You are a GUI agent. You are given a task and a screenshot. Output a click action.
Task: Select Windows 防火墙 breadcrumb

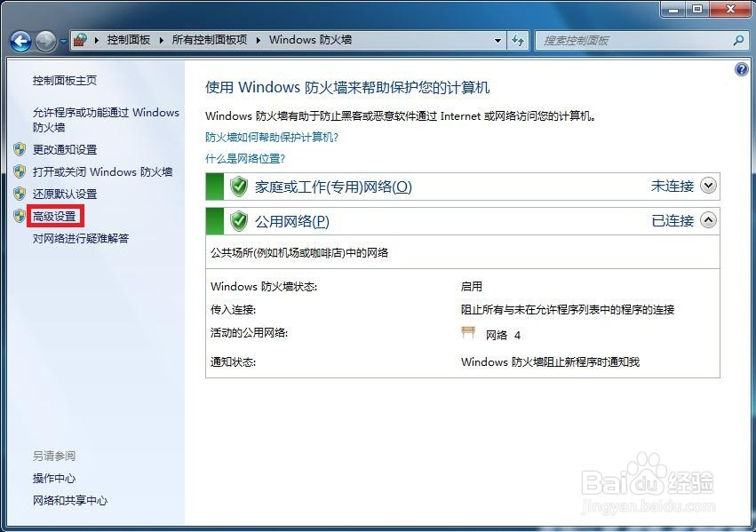[310, 40]
